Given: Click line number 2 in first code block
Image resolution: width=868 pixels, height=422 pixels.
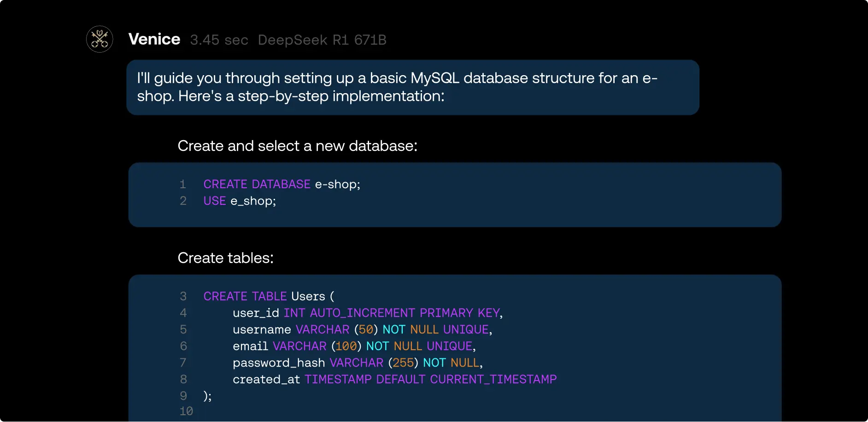Looking at the screenshot, I should pos(183,201).
